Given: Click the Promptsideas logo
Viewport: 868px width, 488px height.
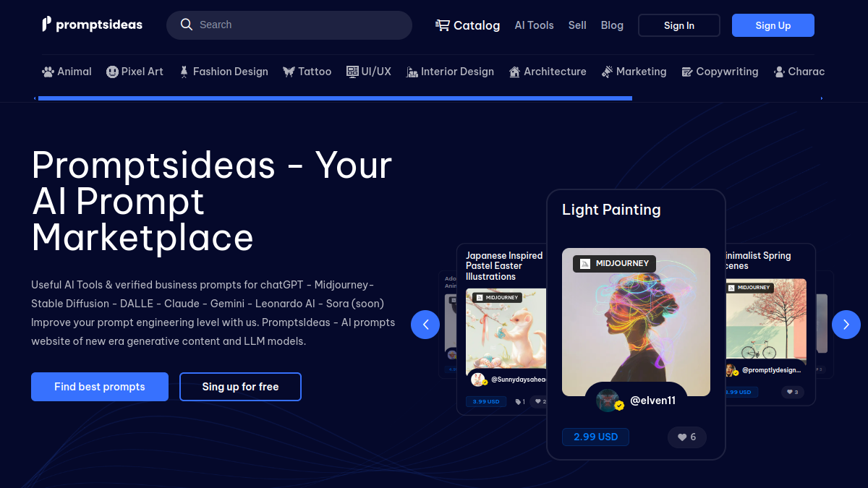Looking at the screenshot, I should (x=92, y=25).
